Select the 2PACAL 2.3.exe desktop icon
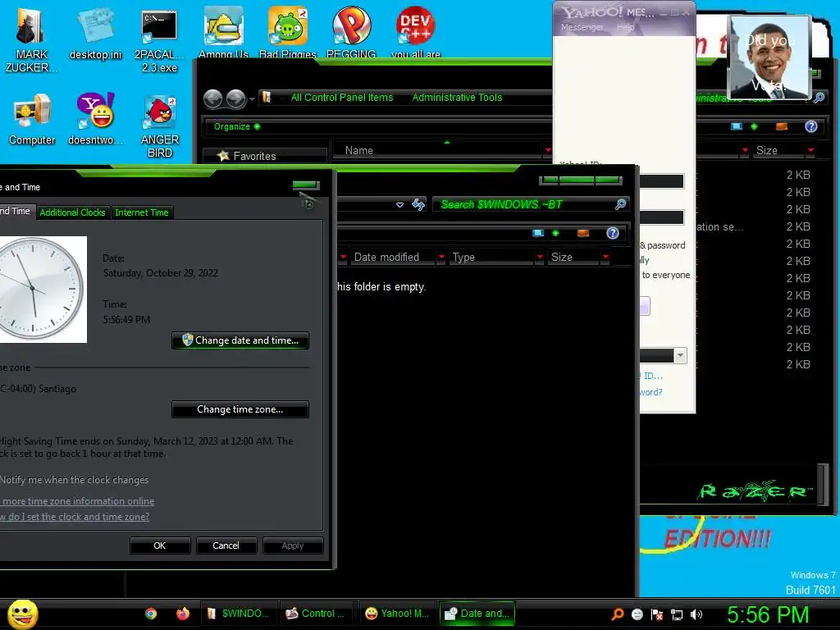Viewport: 840px width, 630px height. (x=159, y=41)
